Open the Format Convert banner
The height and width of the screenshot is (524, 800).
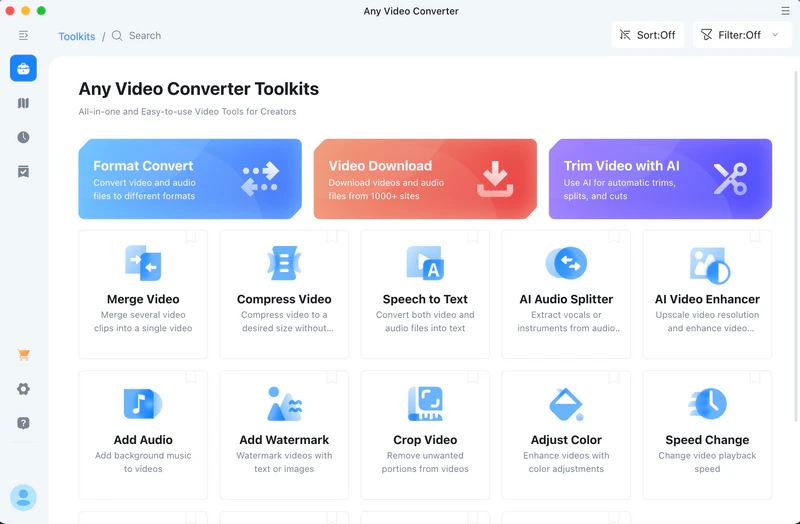[190, 179]
